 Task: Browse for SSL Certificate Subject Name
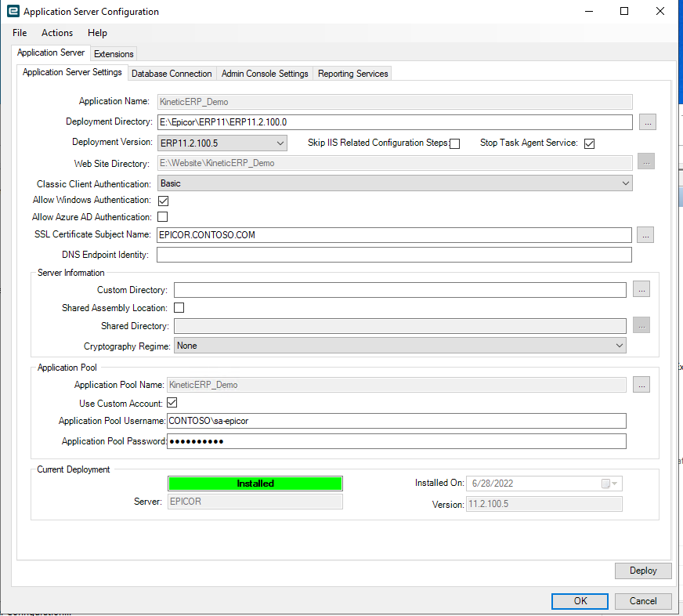[x=645, y=235]
